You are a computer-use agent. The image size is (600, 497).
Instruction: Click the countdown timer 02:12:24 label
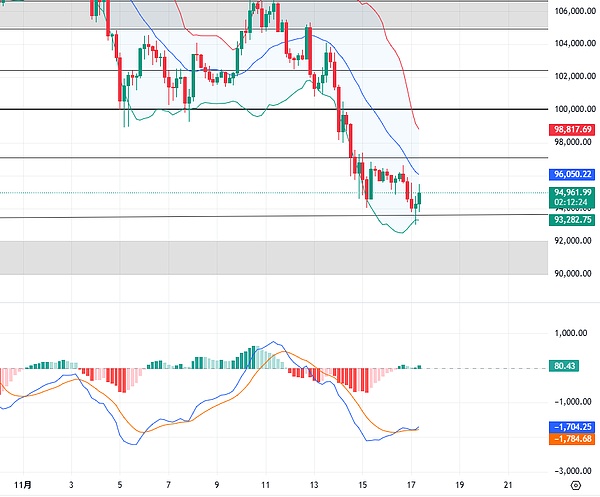(x=572, y=204)
